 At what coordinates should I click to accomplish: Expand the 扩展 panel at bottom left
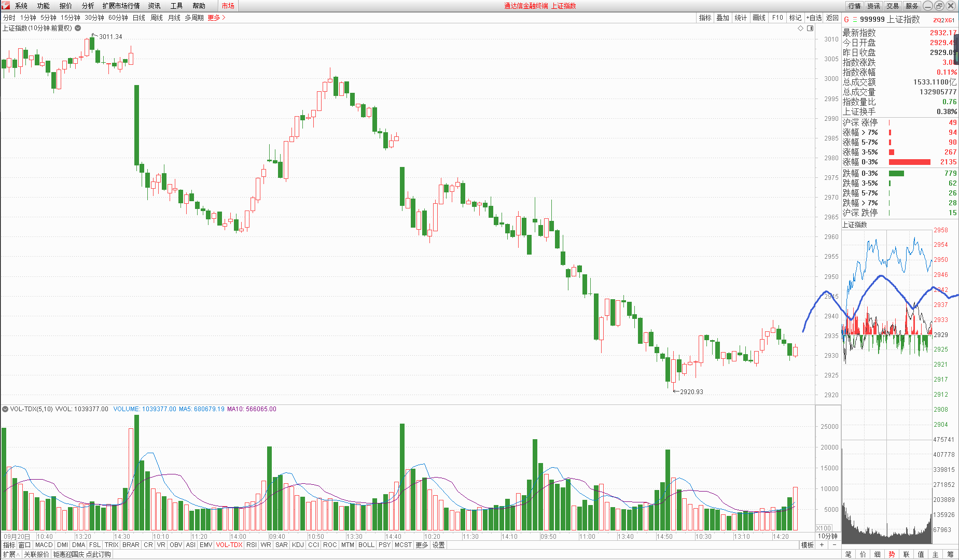(10, 554)
